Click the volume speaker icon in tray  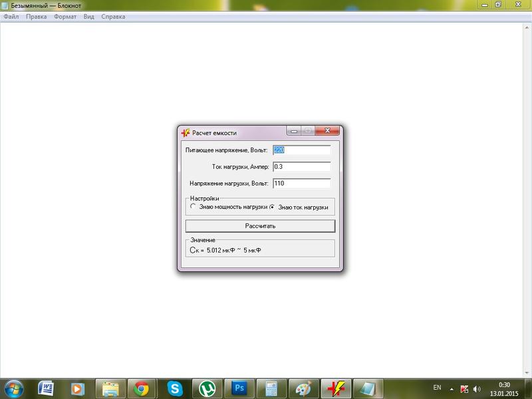pyautogui.click(x=477, y=388)
